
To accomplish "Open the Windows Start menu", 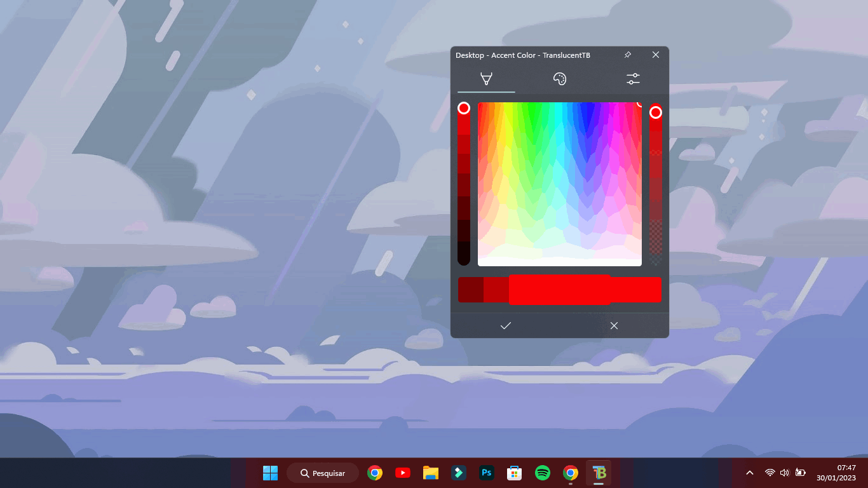I will click(x=271, y=473).
